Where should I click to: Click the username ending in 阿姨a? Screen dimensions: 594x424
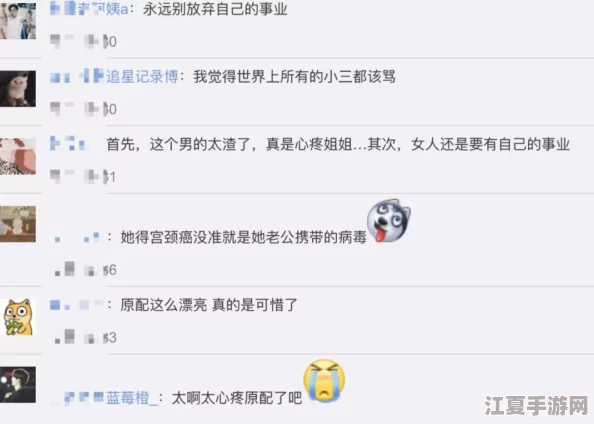pyautogui.click(x=89, y=9)
